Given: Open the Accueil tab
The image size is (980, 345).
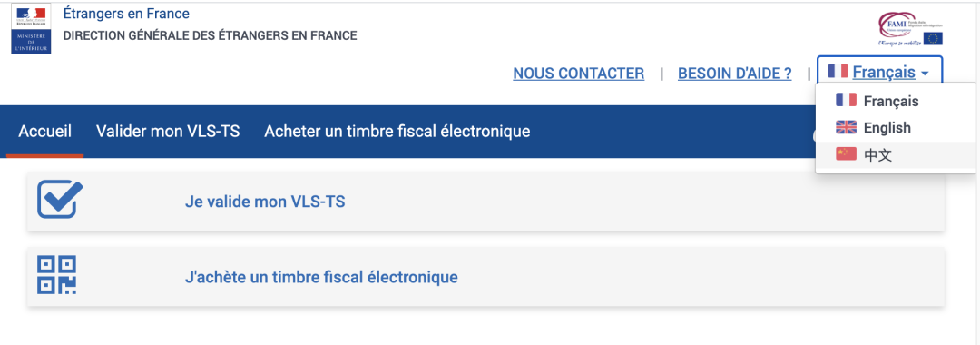Looking at the screenshot, I should tap(45, 132).
